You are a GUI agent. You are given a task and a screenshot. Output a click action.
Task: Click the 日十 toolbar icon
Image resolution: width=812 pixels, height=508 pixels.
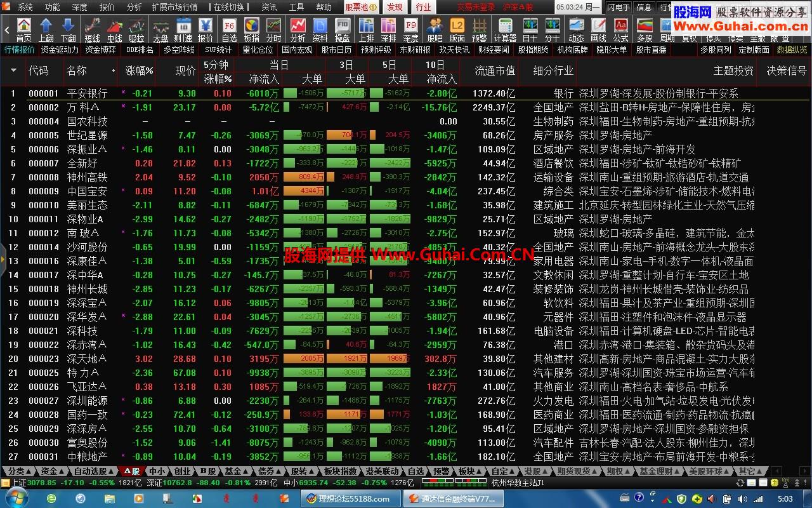530,30
